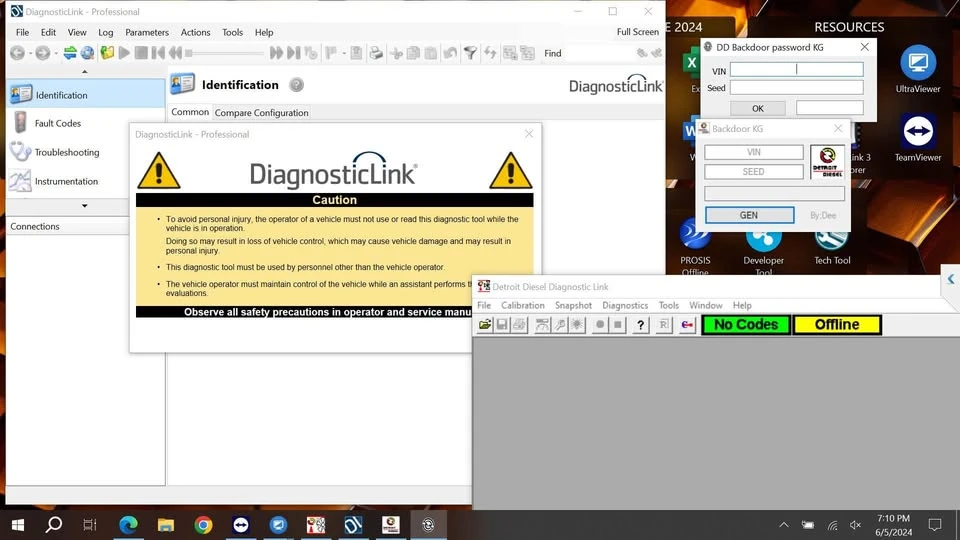
Task: Click the Windows Start button
Action: [18, 525]
